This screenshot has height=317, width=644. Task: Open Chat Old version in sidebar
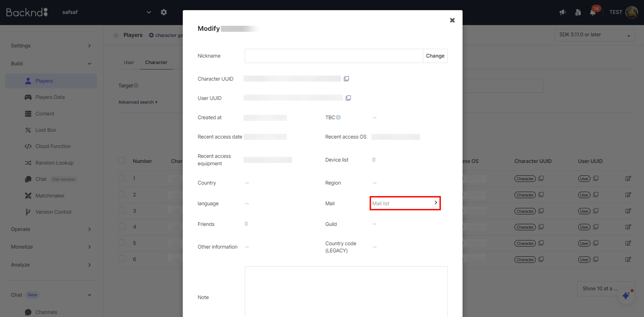51,179
